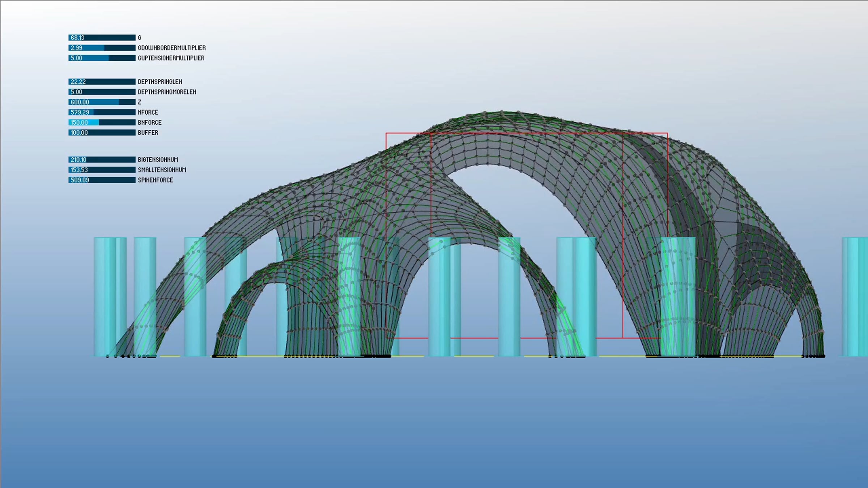Click the BNFORCE label text
The image size is (868, 488).
[150, 122]
